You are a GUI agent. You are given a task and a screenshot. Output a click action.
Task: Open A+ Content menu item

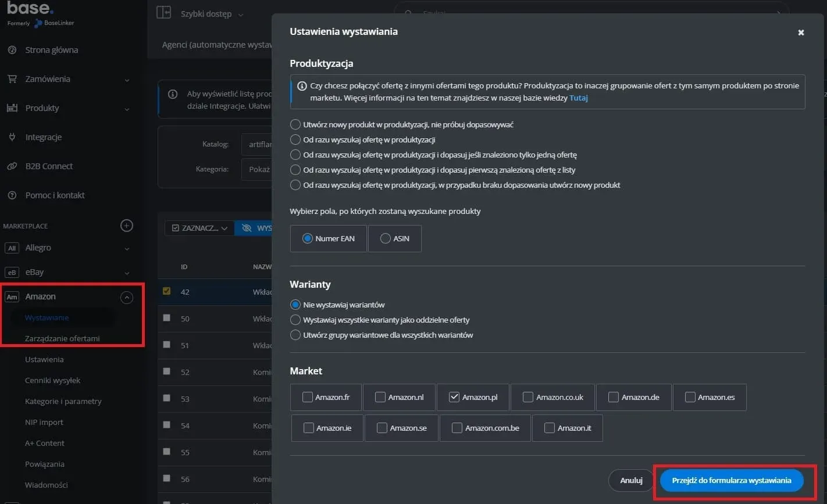[45, 443]
